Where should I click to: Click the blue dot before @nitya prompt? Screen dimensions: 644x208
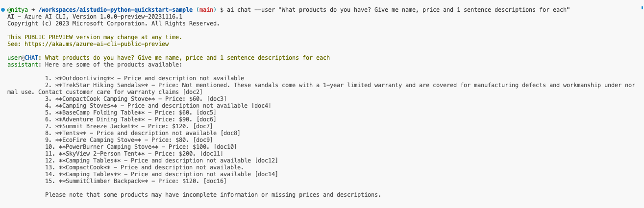3,10
